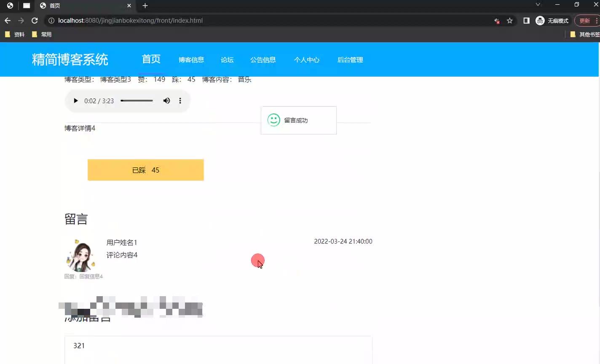Open the browser side panel icon
Screen dimensions: 600x364
[526, 20]
